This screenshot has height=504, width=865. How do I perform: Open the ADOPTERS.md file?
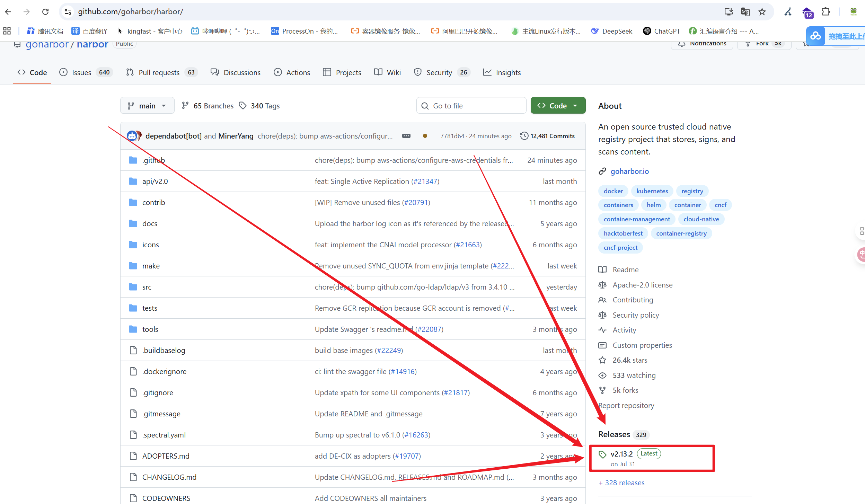(166, 456)
